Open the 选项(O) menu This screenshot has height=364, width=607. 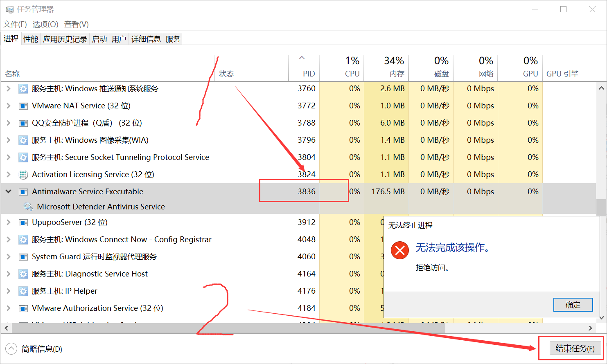click(45, 24)
